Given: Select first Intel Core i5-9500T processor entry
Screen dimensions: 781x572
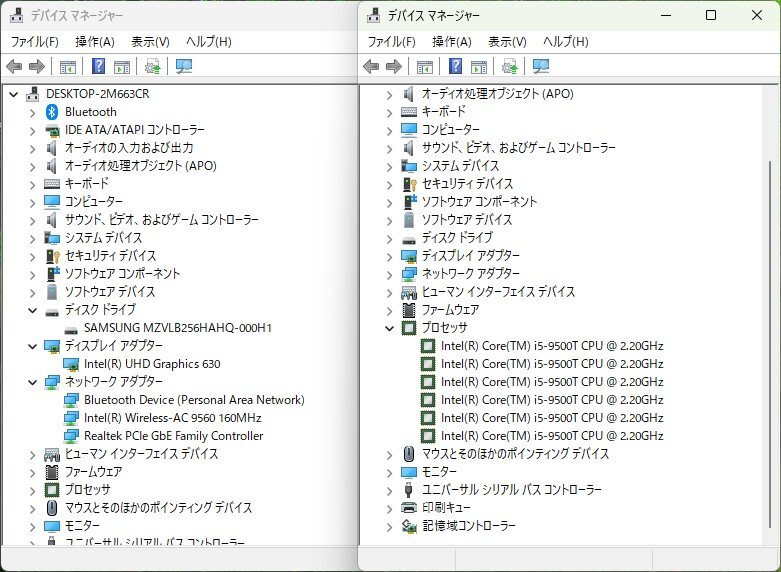Looking at the screenshot, I should tap(552, 346).
